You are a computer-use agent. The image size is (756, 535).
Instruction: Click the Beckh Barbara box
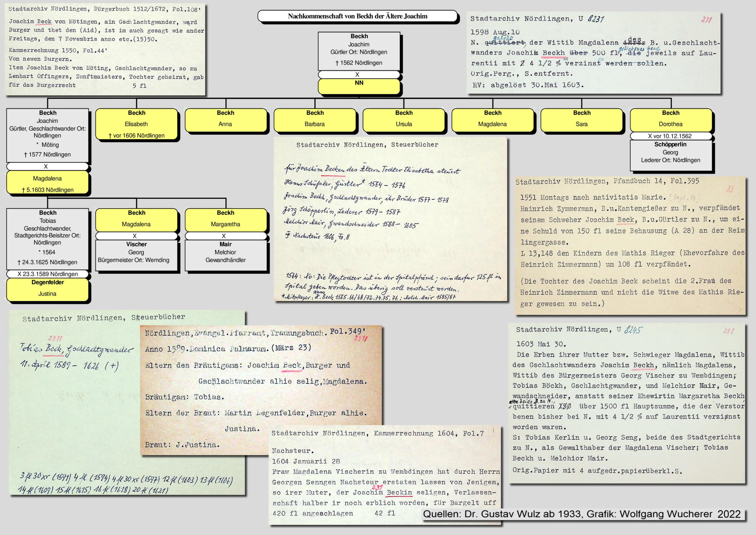coord(315,120)
